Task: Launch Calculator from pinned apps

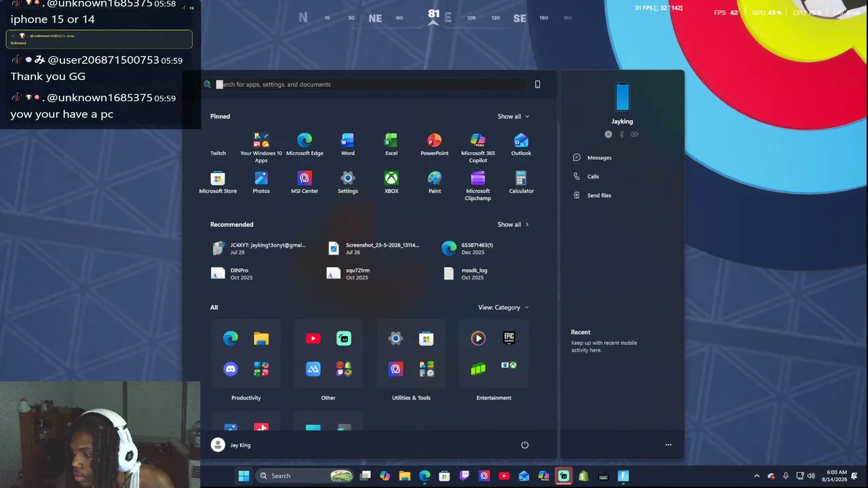Action: (521, 182)
